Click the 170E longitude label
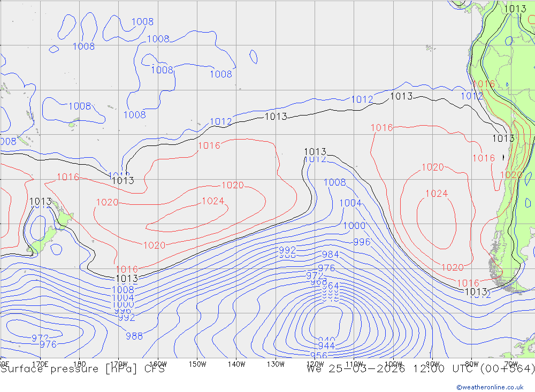The image size is (535, 392). 40,364
